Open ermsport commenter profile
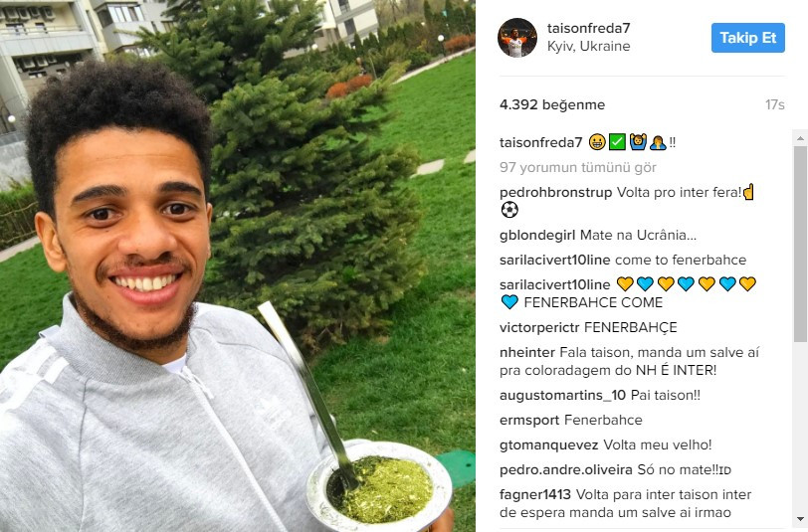 pyautogui.click(x=529, y=421)
